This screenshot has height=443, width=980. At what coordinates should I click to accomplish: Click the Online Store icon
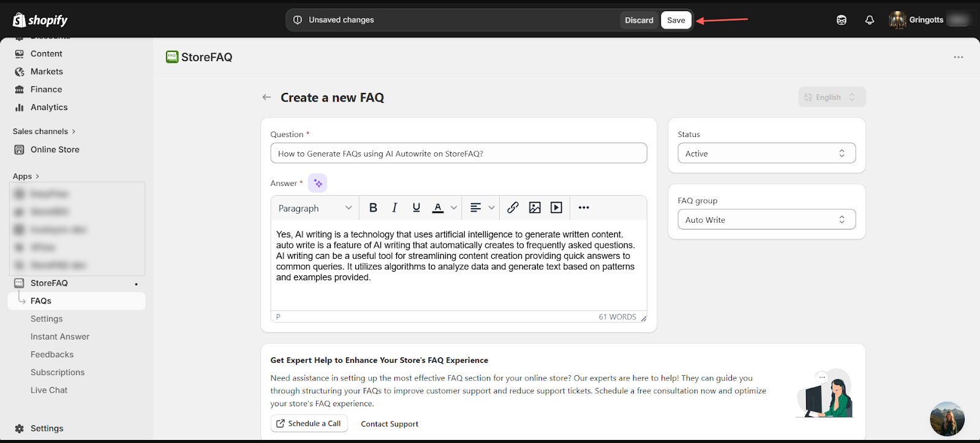pos(20,149)
